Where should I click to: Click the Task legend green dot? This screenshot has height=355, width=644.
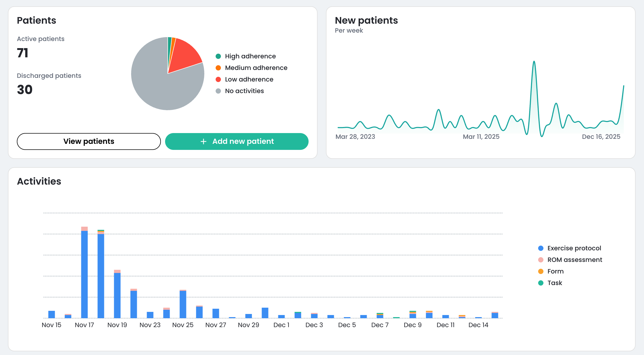541,283
